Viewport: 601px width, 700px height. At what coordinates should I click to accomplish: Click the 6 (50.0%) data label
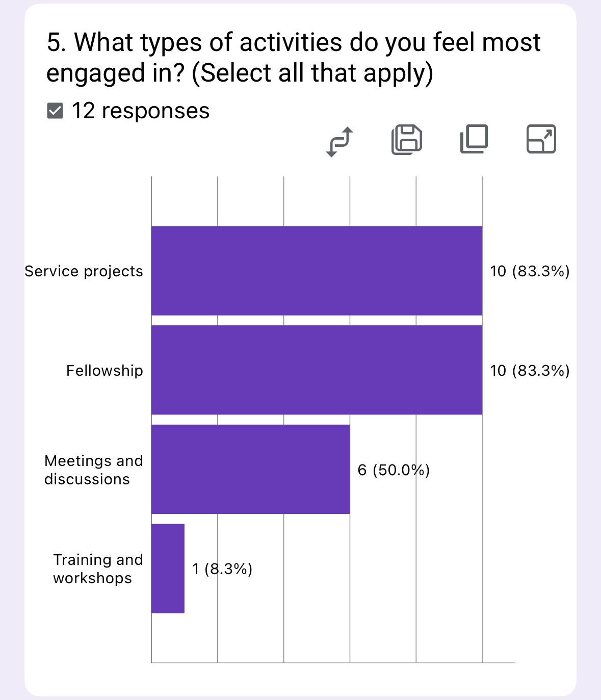(394, 470)
